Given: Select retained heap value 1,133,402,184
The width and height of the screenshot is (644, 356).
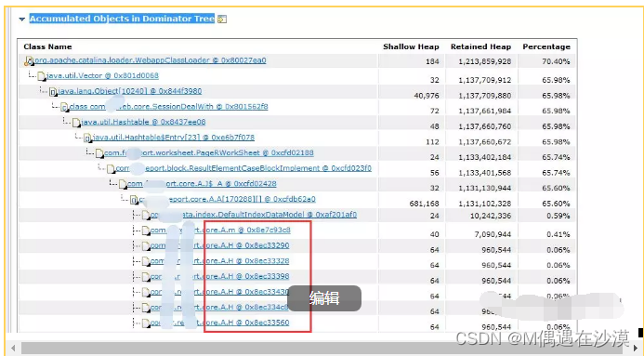Looking at the screenshot, I should coord(485,157).
